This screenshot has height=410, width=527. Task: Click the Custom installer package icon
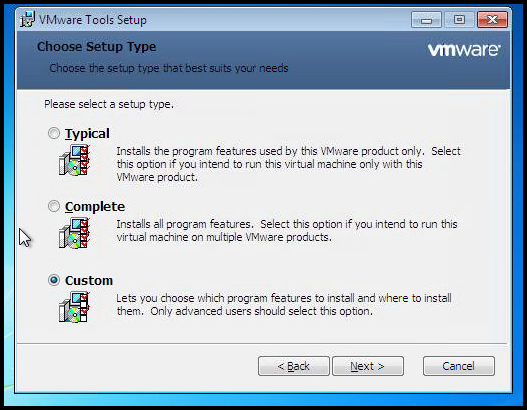74,307
